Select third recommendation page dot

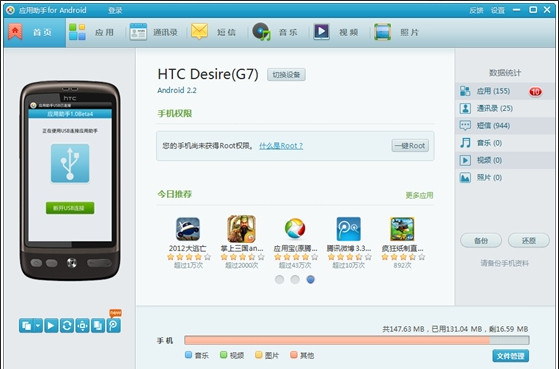point(311,280)
